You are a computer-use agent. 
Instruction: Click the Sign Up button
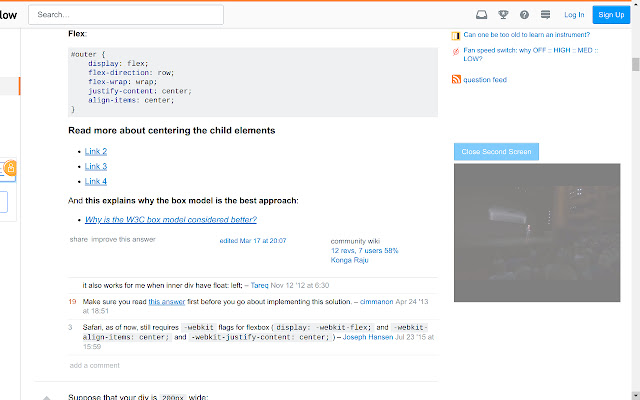click(x=611, y=15)
